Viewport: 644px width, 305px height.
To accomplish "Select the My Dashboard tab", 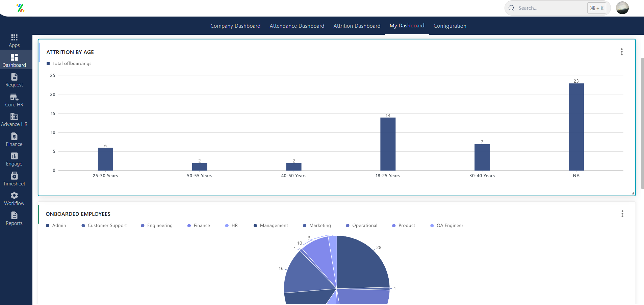I will pyautogui.click(x=407, y=26).
